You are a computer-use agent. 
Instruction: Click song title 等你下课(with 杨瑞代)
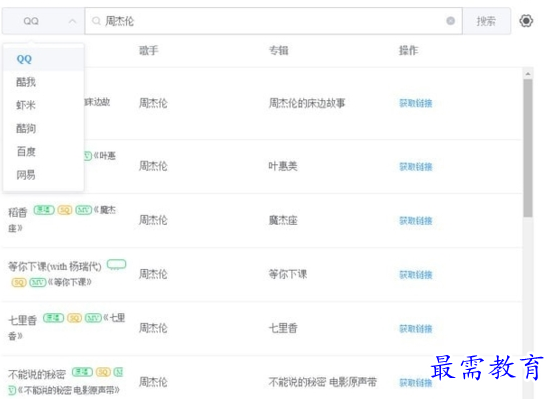(55, 267)
